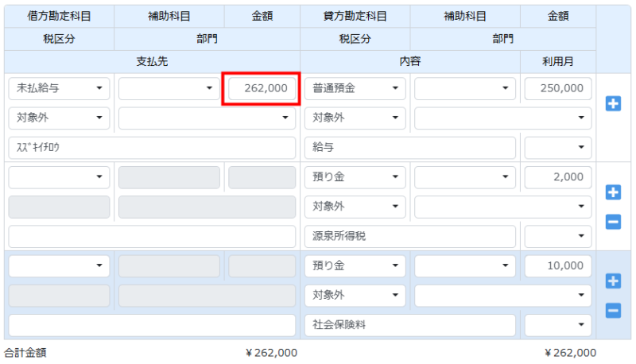The image size is (636, 364).
Task: Select the amount field showing 10,000
Action: (x=558, y=266)
